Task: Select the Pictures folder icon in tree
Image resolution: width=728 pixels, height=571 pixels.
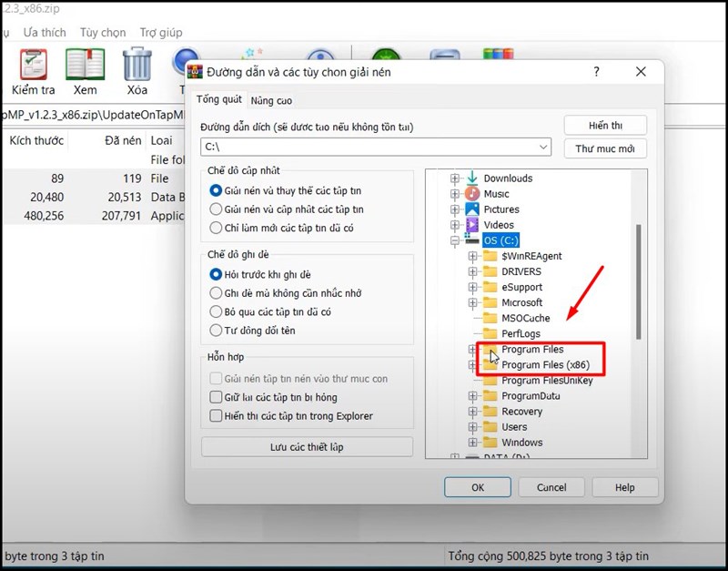Action: click(472, 209)
